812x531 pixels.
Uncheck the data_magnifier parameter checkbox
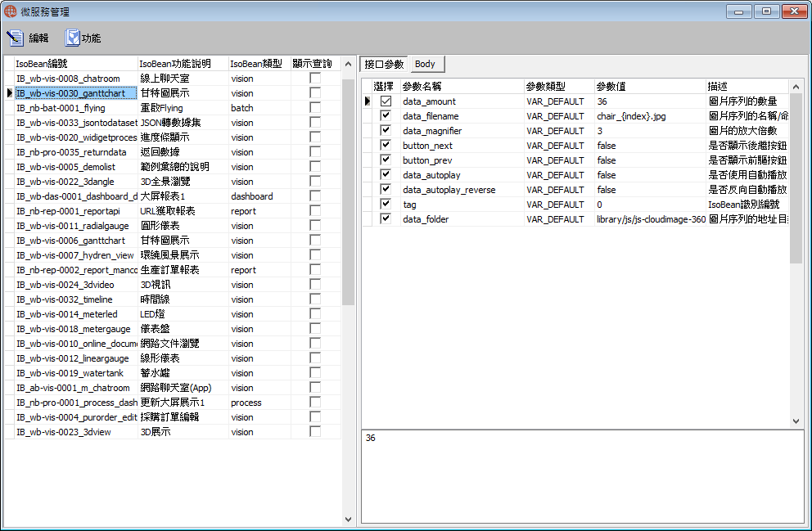[386, 130]
